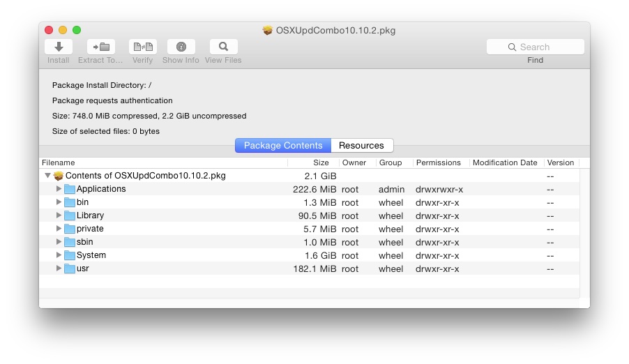629x364 pixels.
Task: Click the Verify toolbar icon
Action: [x=143, y=47]
